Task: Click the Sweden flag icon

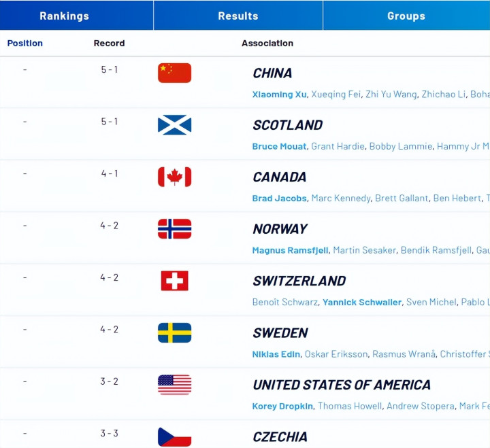Action: [174, 332]
